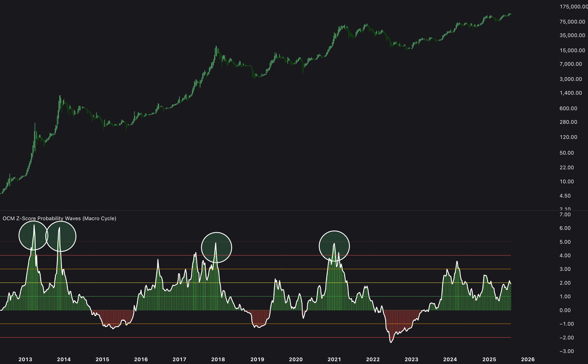Click the 5.00 indicator scale label
The width and height of the screenshot is (588, 364).
tap(565, 242)
